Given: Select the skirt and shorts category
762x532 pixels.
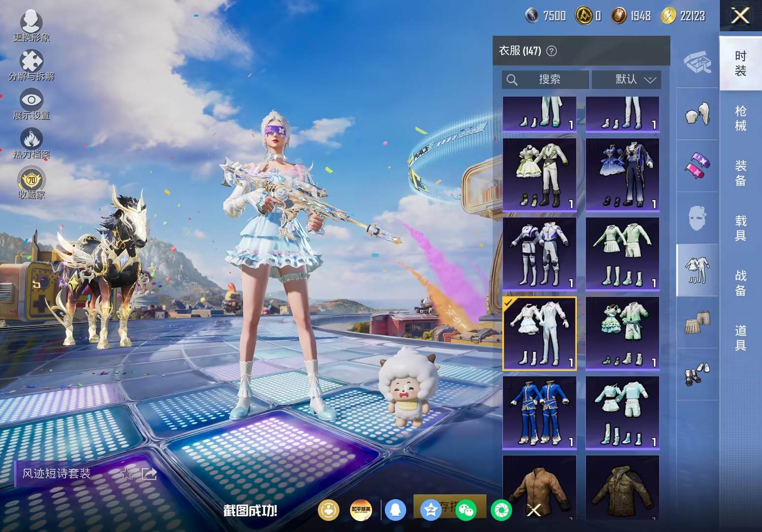Looking at the screenshot, I should (697, 322).
